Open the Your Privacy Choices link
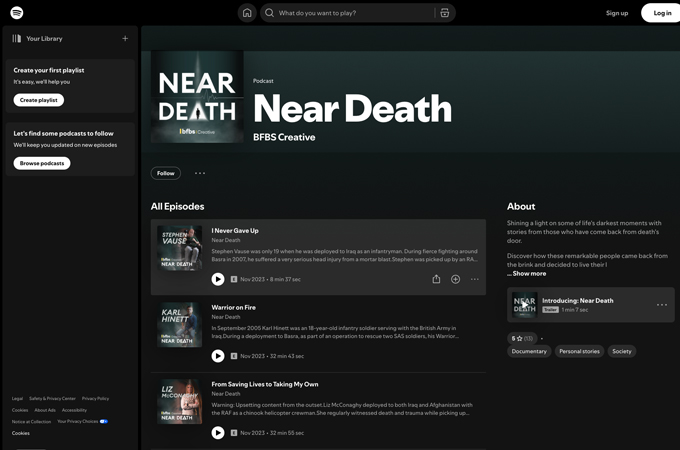The height and width of the screenshot is (450, 680). click(x=78, y=421)
